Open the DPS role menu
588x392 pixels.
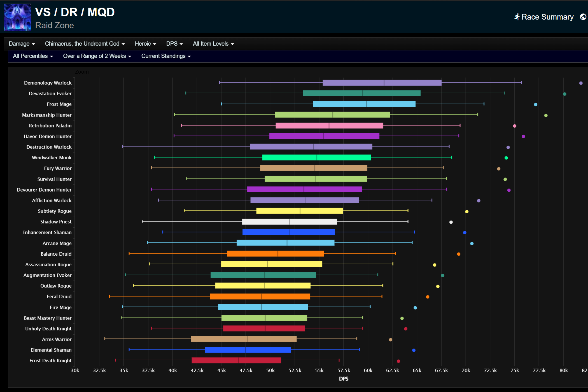pyautogui.click(x=174, y=44)
